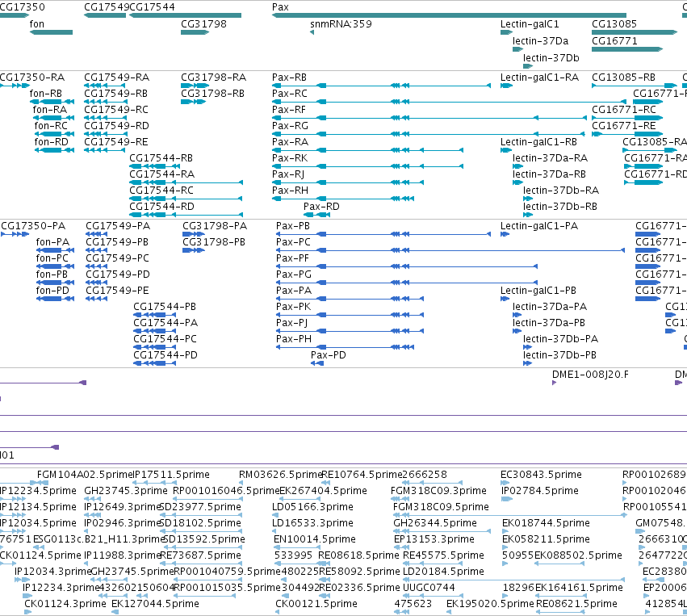
Task: Select the CG31798 gene label
Action: (x=203, y=24)
